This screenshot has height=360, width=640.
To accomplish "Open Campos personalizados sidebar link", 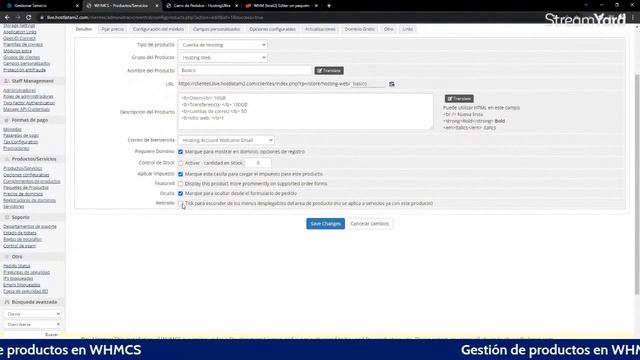I will [x=27, y=64].
